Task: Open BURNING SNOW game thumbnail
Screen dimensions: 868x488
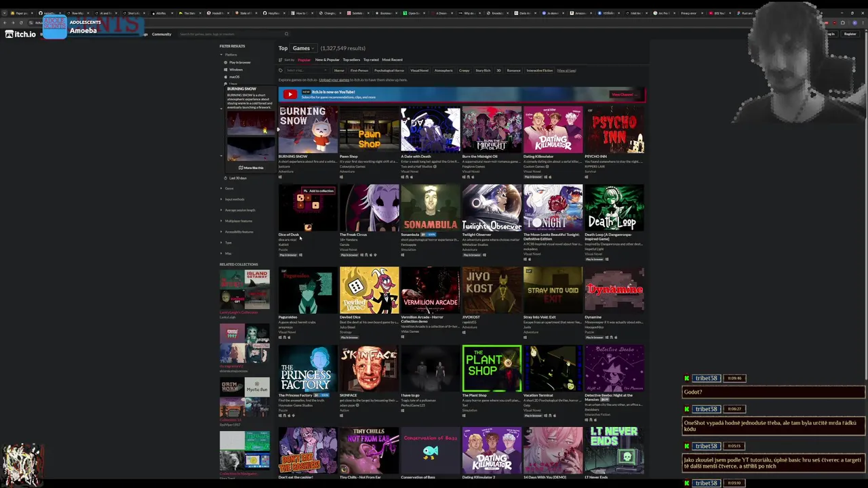Action: click(x=308, y=129)
